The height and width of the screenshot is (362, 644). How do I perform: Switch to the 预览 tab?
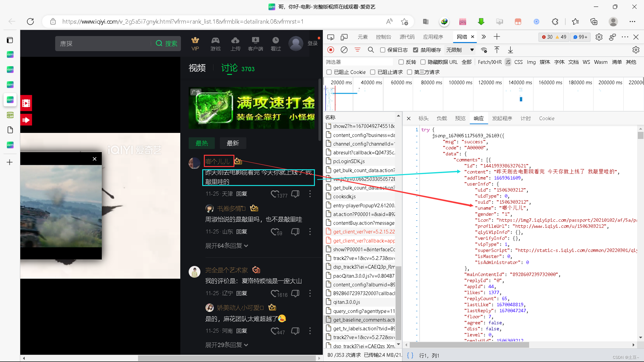tap(460, 118)
